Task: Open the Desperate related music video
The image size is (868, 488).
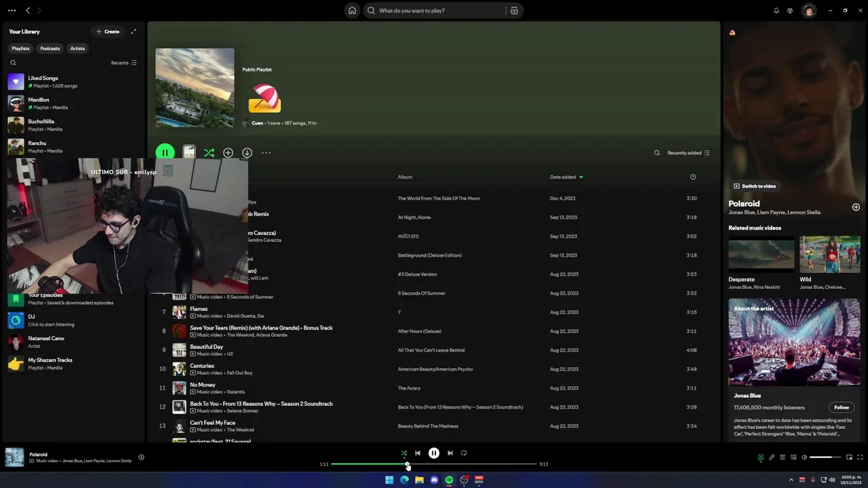Action: click(761, 264)
